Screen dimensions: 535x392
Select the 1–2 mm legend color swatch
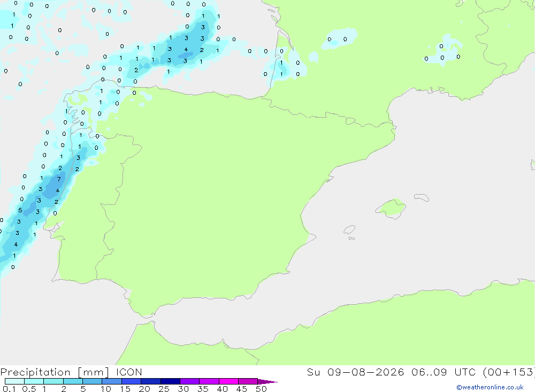click(x=53, y=381)
